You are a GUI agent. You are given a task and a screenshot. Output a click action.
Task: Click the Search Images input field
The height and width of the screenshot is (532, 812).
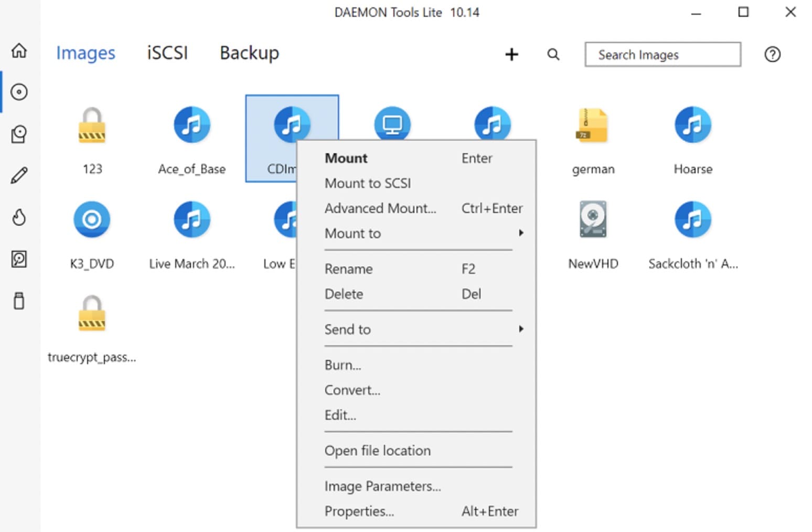663,54
